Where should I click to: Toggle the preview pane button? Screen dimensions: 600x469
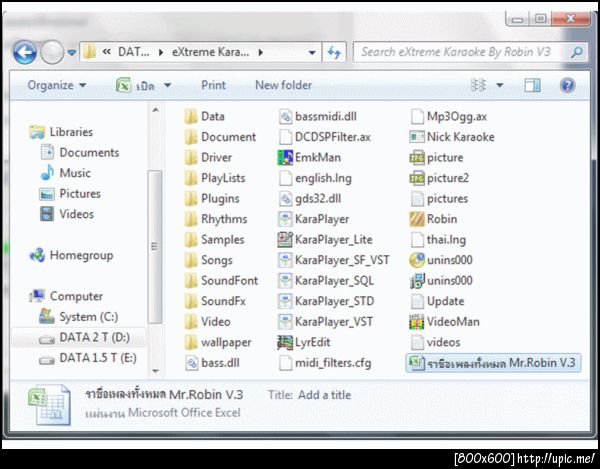click(x=532, y=85)
